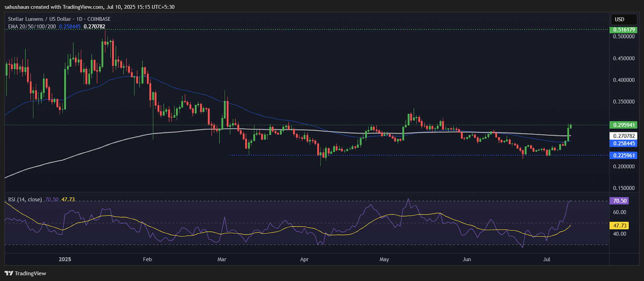The width and height of the screenshot is (644, 281).
Task: Click the TradingView brand text link
Action: [x=31, y=273]
